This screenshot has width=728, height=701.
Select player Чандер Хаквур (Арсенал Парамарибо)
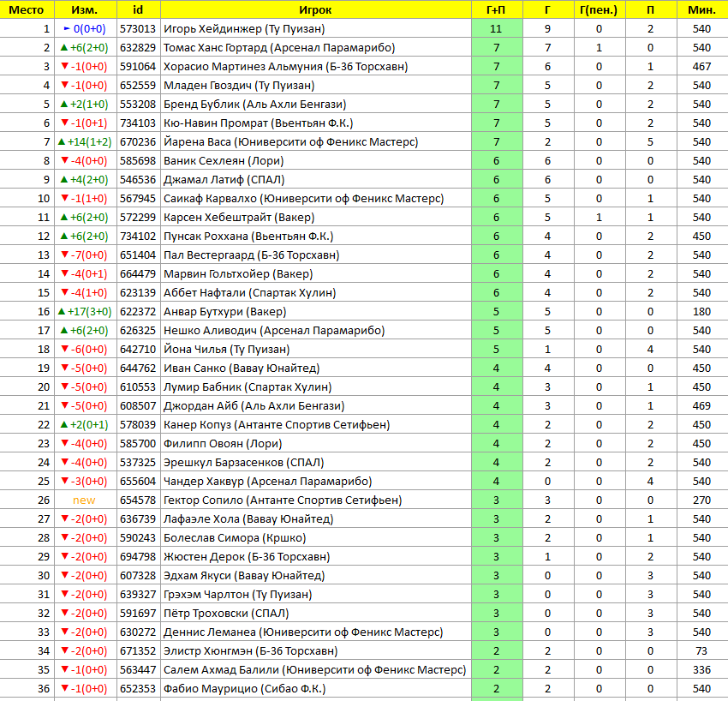click(268, 482)
